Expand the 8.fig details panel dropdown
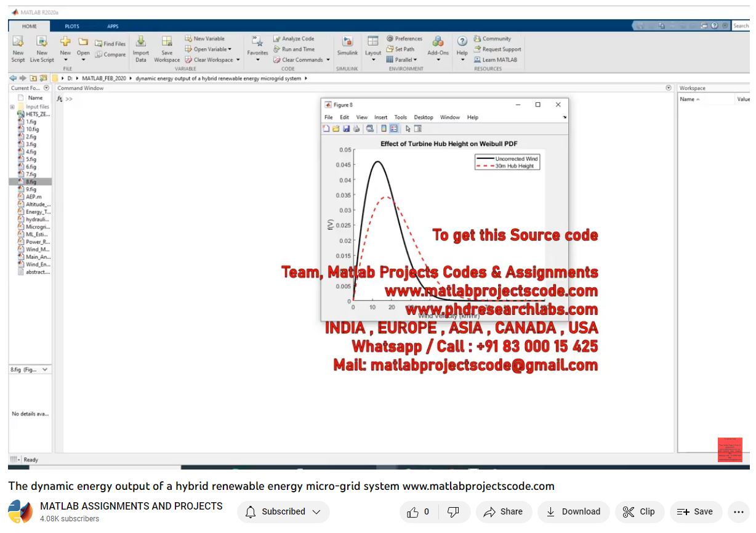 45,370
